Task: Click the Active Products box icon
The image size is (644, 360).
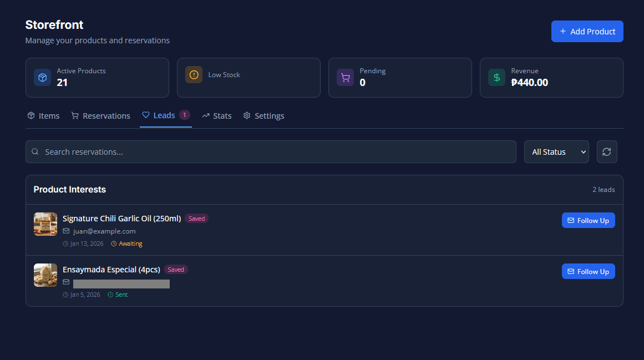Action: coord(42,78)
